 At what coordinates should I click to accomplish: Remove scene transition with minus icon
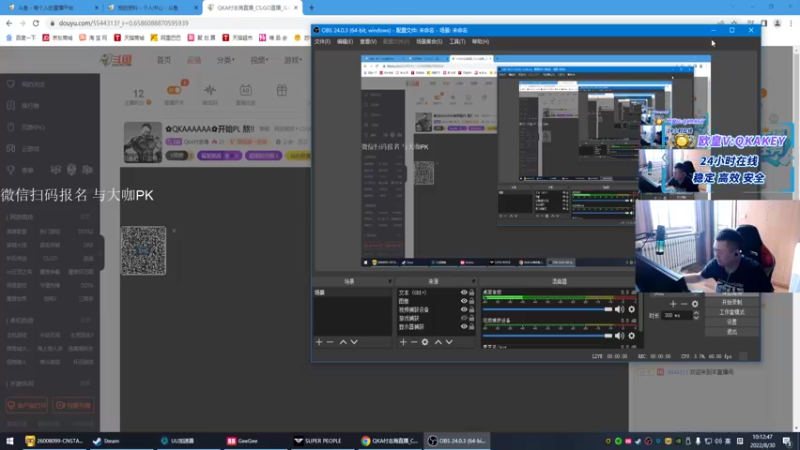(684, 304)
